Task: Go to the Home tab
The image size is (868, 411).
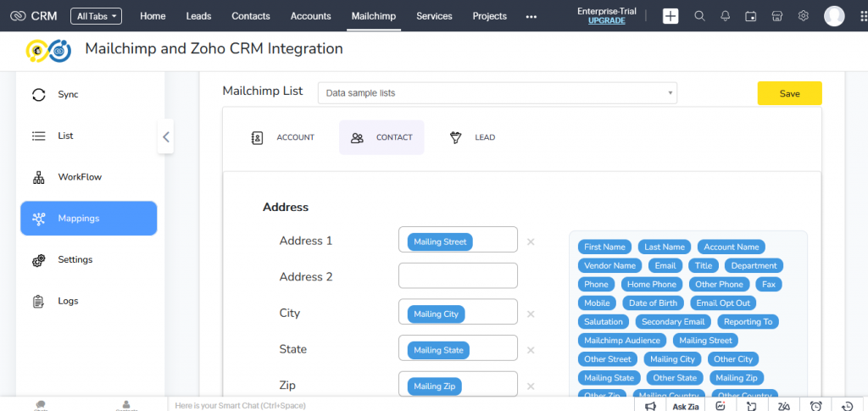Action: (153, 16)
